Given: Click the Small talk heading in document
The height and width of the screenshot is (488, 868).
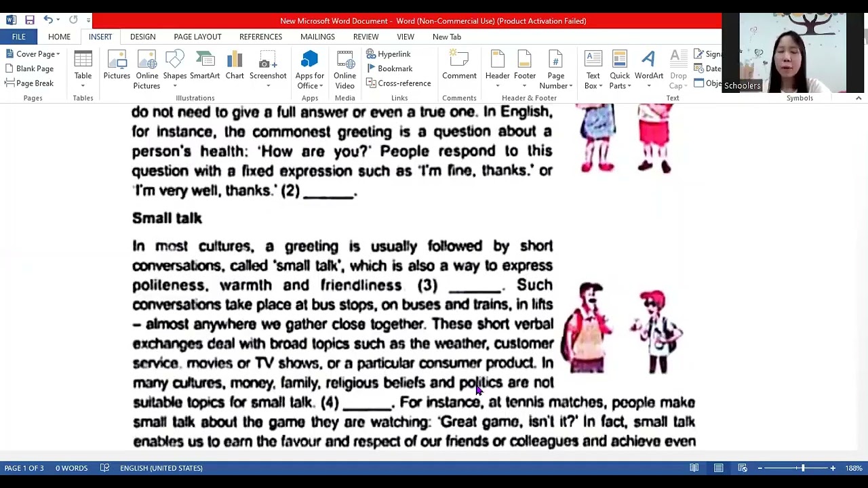Looking at the screenshot, I should click(x=167, y=218).
